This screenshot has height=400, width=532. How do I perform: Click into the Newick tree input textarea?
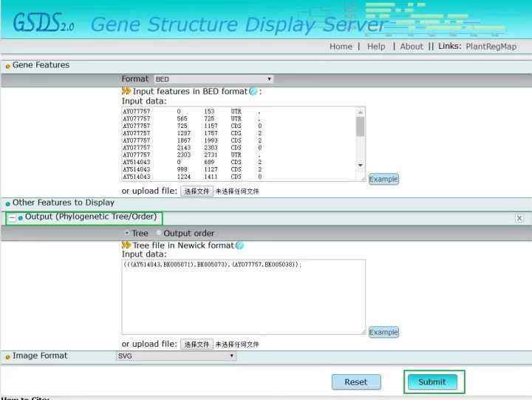tap(244, 297)
